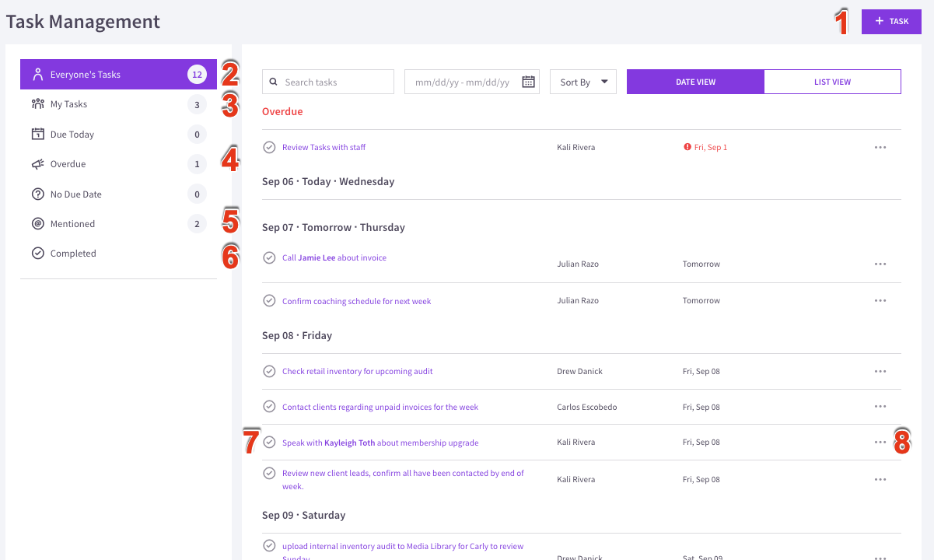Click the Search tasks field
The image size is (934, 560).
(x=328, y=82)
